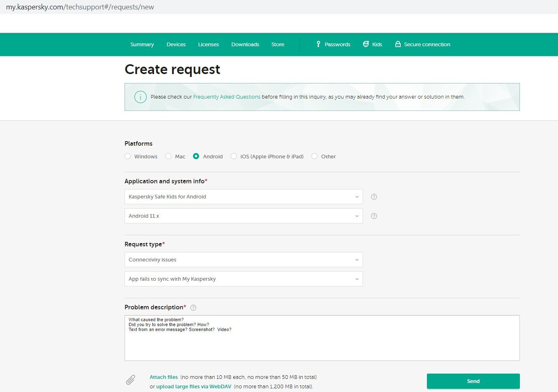Click help icon next to Problem description
558x392 pixels.
[193, 308]
